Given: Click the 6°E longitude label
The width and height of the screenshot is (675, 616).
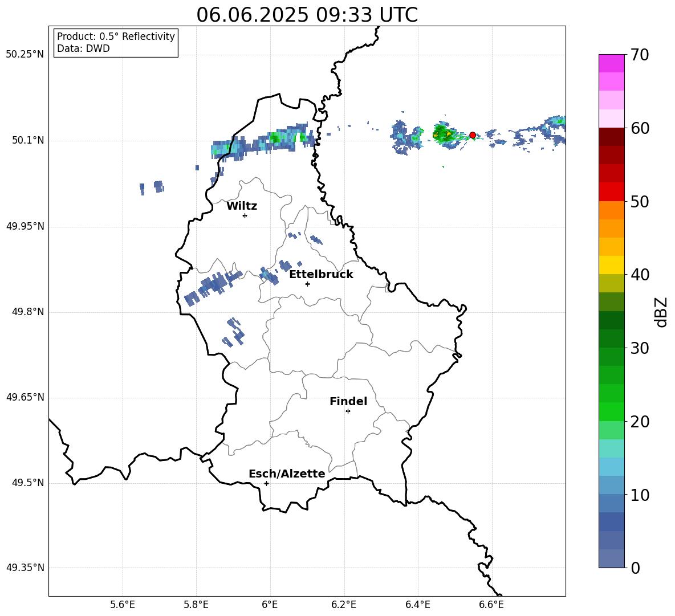Looking at the screenshot, I should [x=270, y=605].
